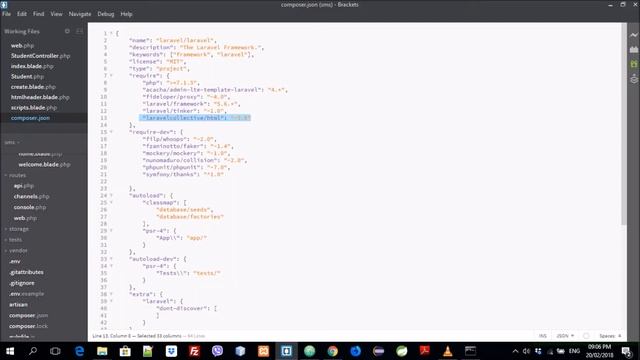The width and height of the screenshot is (640, 360).
Task: Open the Edit menu
Action: [x=22, y=14]
